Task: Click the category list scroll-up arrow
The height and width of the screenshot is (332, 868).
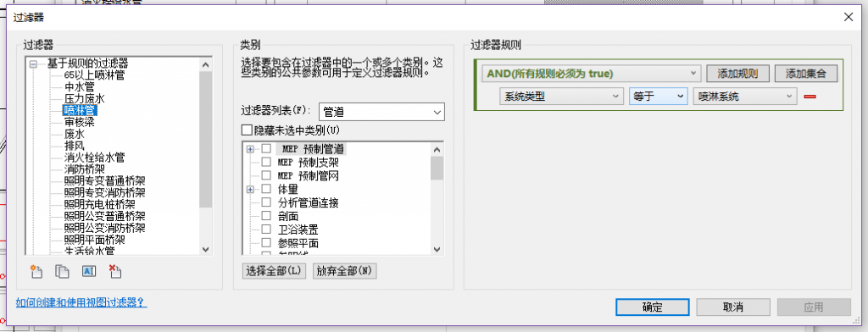Action: point(437,149)
